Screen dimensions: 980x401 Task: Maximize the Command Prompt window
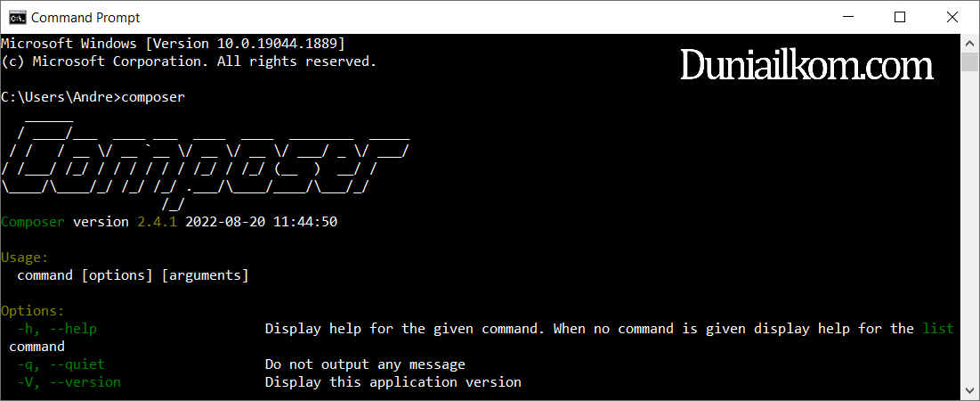click(x=899, y=17)
